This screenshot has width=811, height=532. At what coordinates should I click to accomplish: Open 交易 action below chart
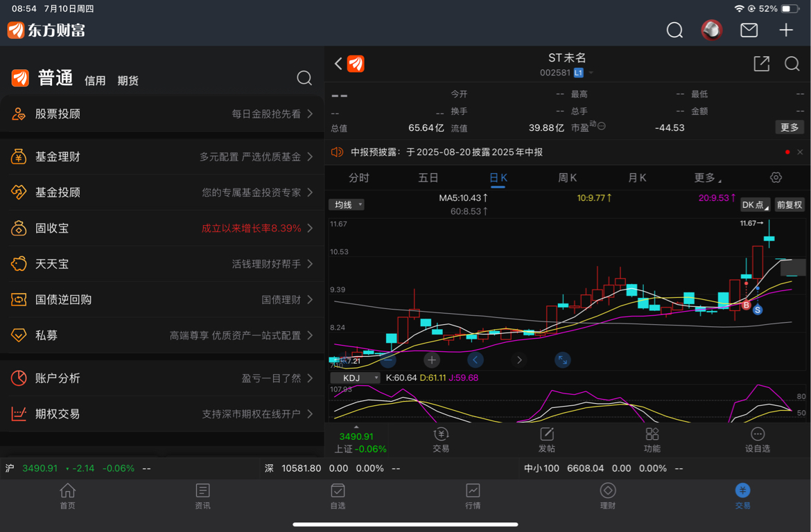[441, 440]
